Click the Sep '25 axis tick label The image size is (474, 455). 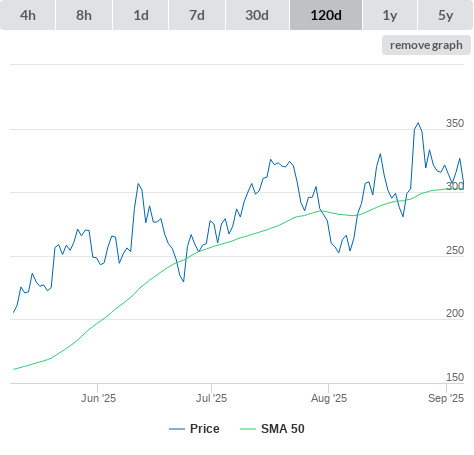446,398
